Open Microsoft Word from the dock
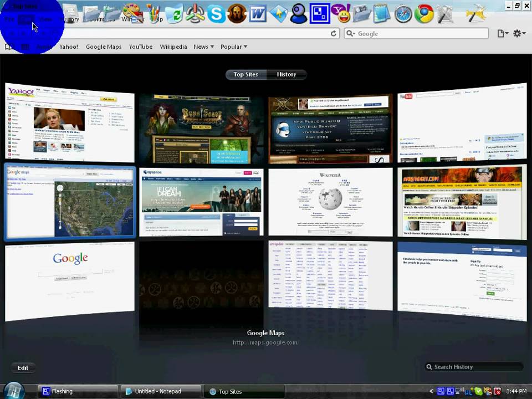This screenshot has width=532, height=399. 258,14
